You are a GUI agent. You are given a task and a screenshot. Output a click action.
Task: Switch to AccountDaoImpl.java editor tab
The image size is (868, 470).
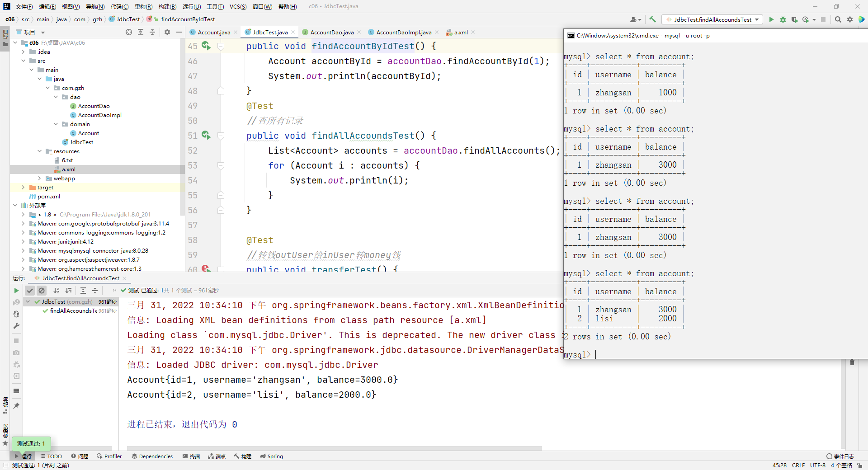tap(403, 32)
